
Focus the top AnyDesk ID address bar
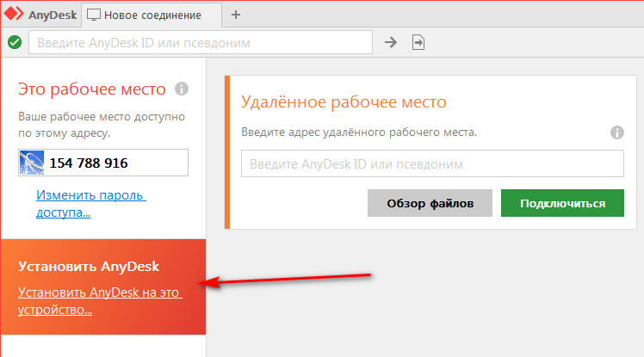point(201,42)
